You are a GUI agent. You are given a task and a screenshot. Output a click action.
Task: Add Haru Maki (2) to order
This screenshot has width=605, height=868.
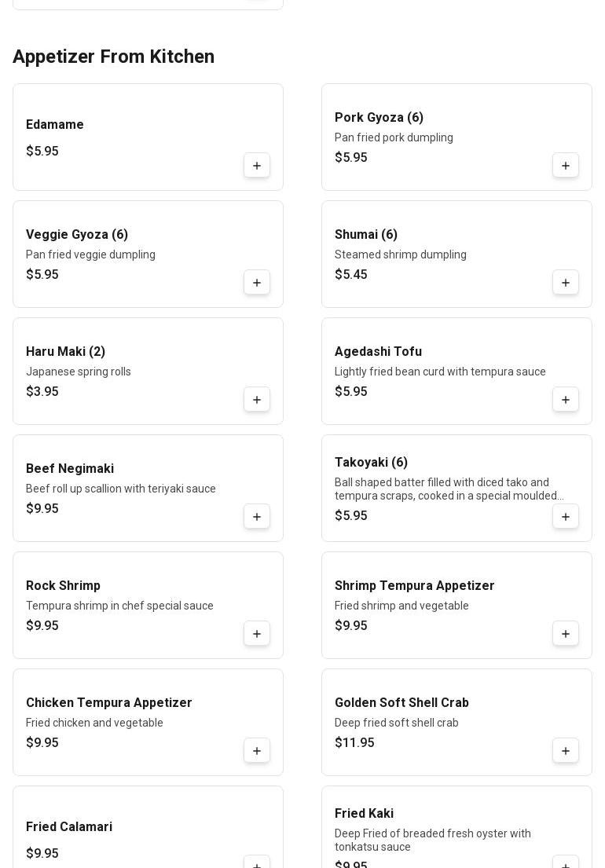point(257,400)
